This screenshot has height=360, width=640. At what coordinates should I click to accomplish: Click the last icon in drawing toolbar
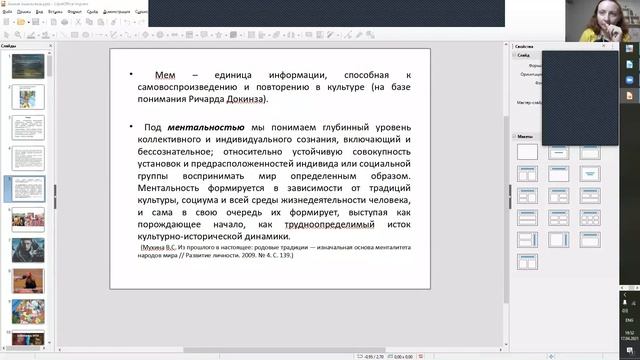(x=370, y=35)
